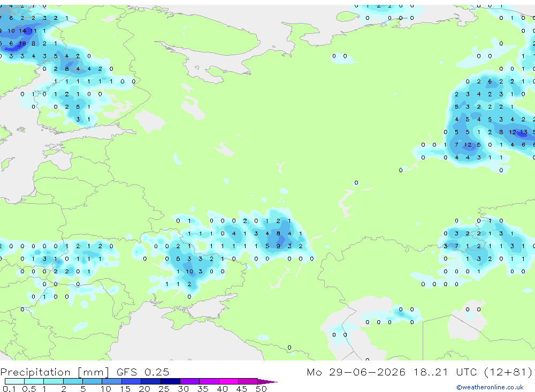Image resolution: width=535 pixels, height=392 pixels.
Task: Click the '14' precipitation value on map
Action: coord(22,30)
